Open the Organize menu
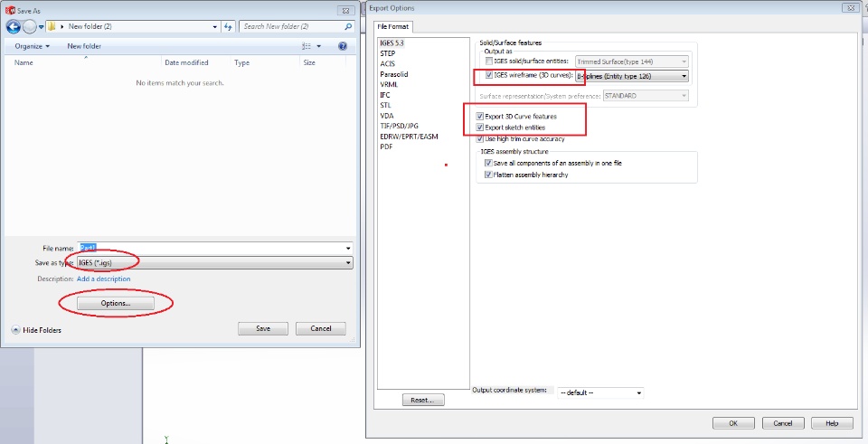 point(33,46)
